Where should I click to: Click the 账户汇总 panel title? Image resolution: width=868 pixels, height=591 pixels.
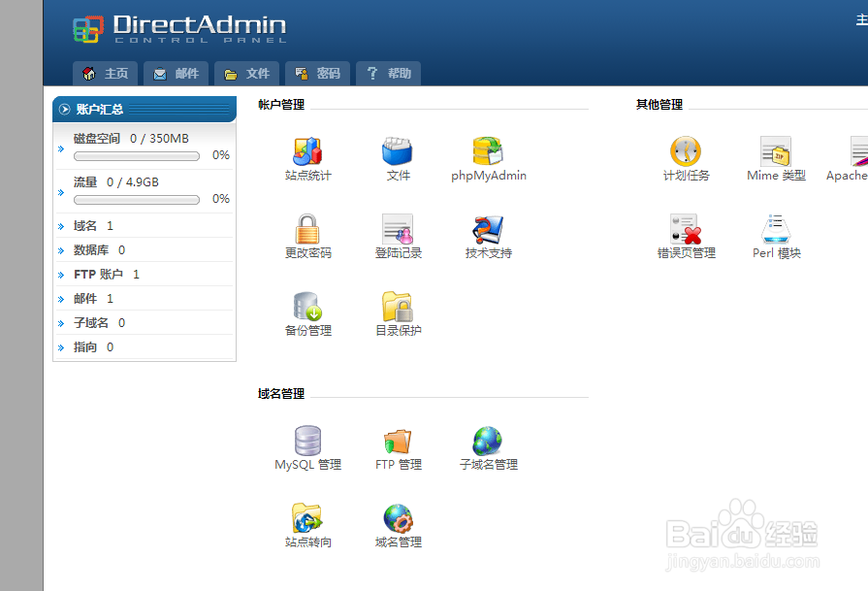(x=100, y=110)
